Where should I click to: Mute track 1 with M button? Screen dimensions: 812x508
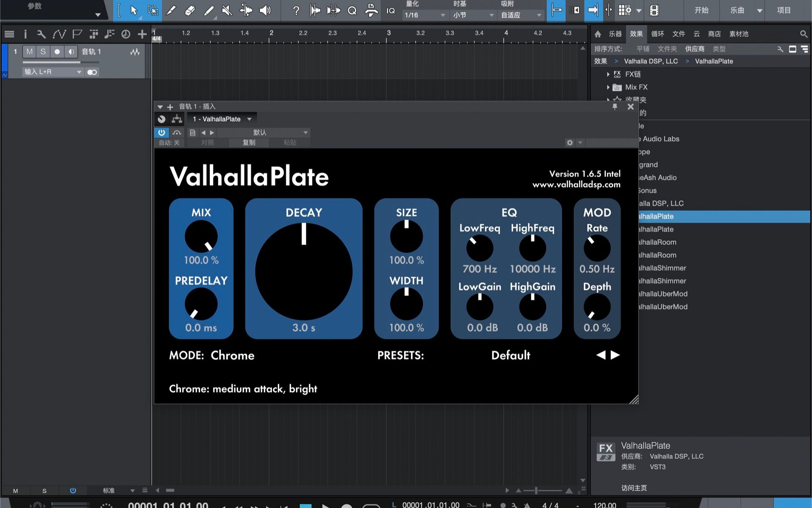(29, 52)
